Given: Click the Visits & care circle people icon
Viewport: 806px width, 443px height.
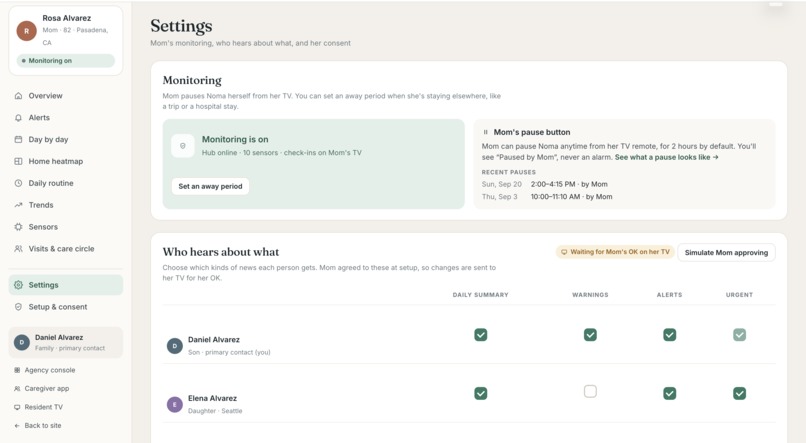Looking at the screenshot, I should [x=19, y=249].
